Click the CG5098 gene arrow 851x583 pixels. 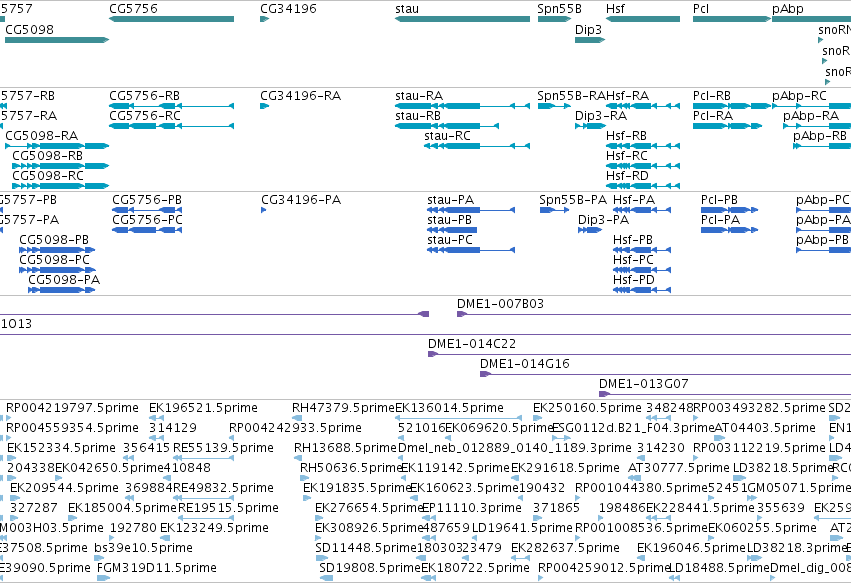tap(57, 40)
